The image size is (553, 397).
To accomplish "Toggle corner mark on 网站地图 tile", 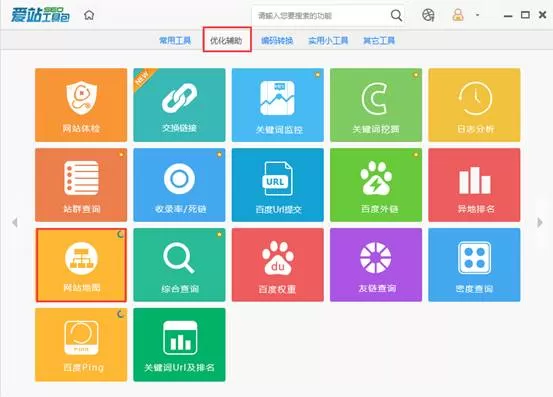I will pos(121,234).
